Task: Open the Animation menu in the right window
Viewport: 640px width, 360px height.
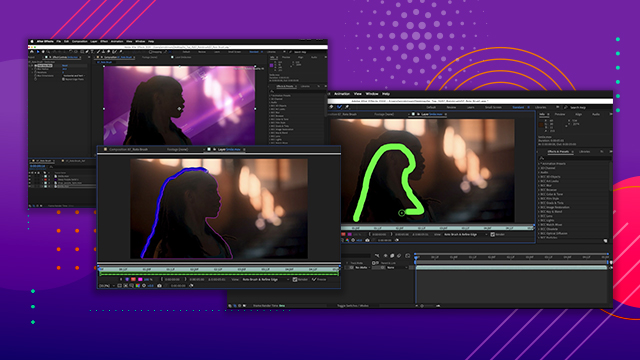Action: click(342, 94)
